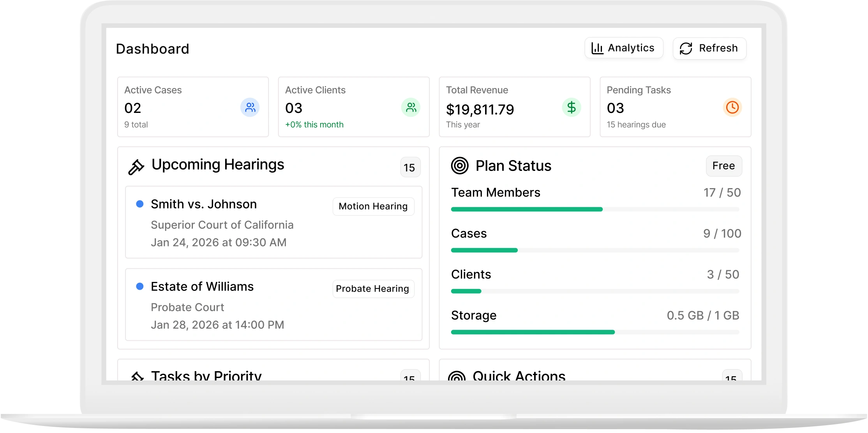Click the Storage label in Plan Status
868x433 pixels.
point(474,315)
